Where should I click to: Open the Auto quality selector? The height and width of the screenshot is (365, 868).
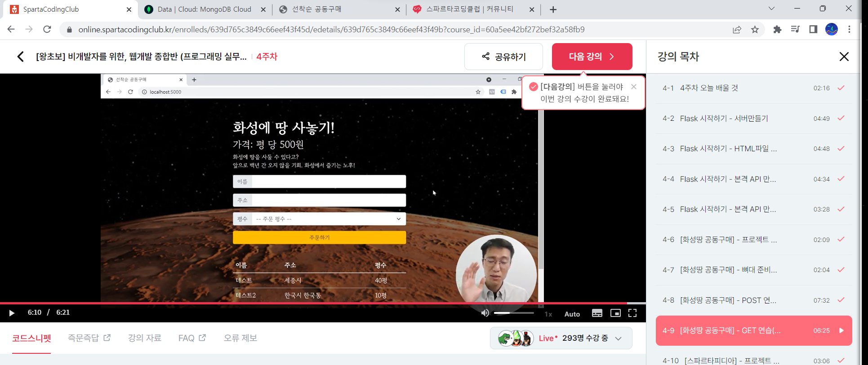point(572,314)
